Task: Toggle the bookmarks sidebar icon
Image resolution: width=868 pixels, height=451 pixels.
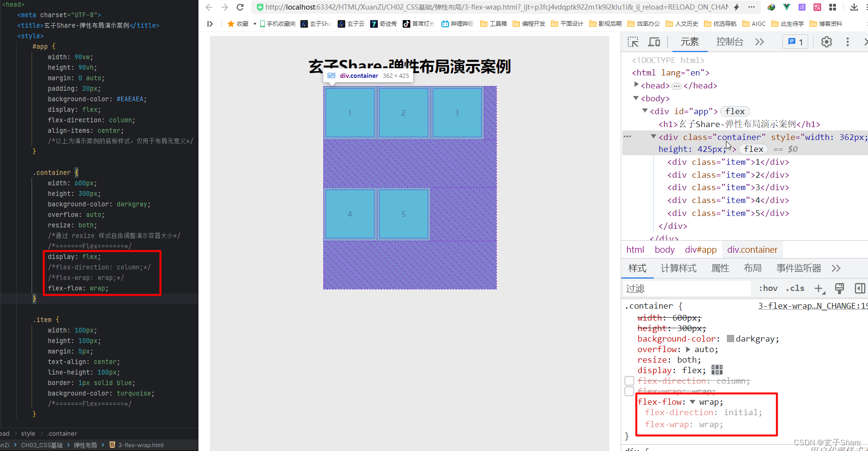Action: coord(210,23)
